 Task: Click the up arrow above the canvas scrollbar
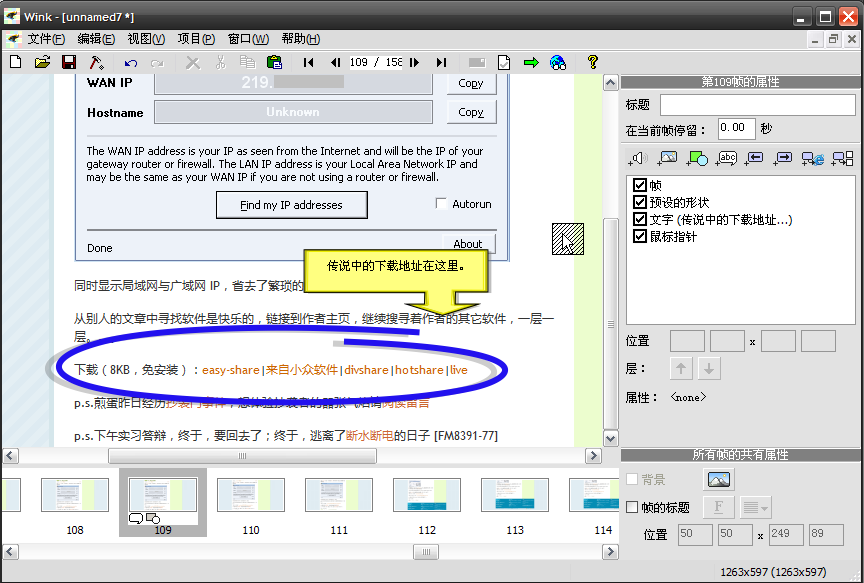[x=611, y=83]
